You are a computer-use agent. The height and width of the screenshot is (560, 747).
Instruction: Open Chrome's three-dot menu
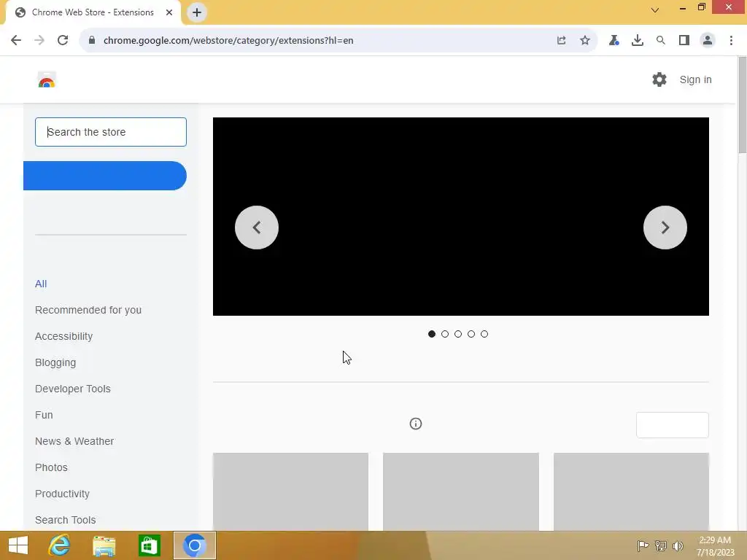pos(731,41)
